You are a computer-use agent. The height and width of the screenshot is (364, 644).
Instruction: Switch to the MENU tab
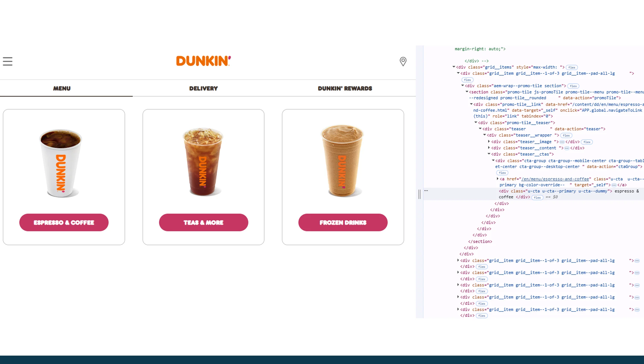[x=62, y=88]
